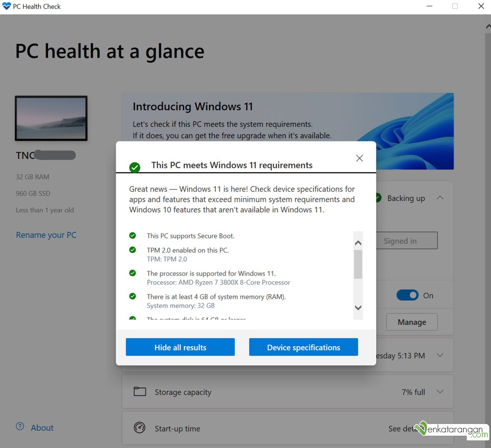The height and width of the screenshot is (448, 491).
Task: Minimize the PC Health Check window
Action: pos(429,6)
